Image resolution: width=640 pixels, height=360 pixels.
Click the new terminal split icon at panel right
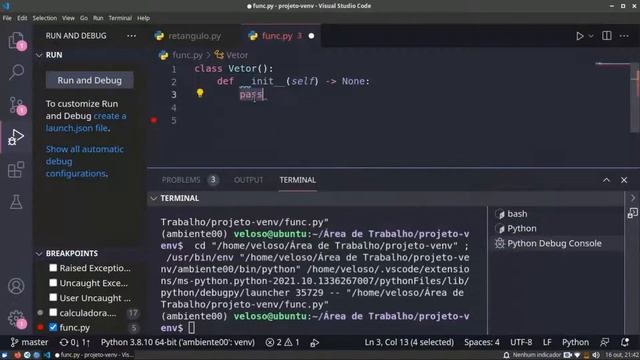tap(633, 213)
